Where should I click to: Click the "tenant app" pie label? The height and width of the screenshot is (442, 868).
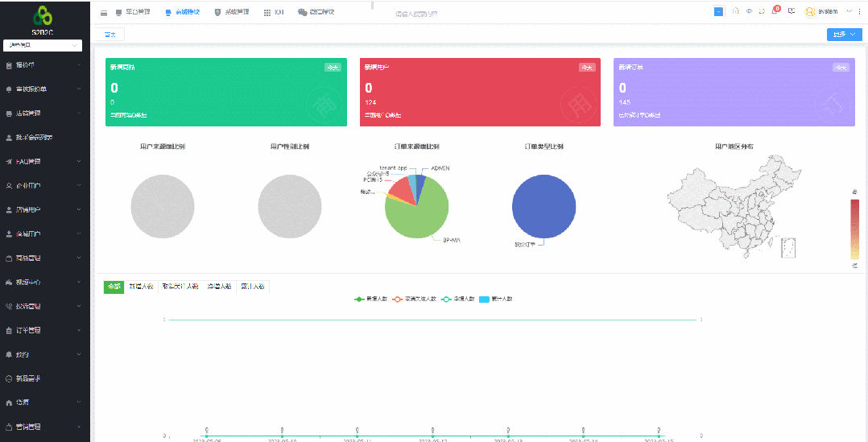[x=394, y=167]
